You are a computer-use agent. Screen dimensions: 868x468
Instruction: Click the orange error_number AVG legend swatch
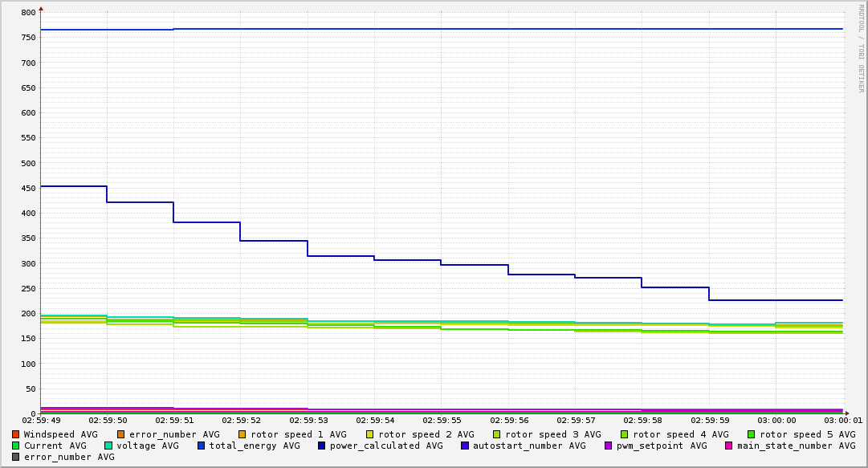pyautogui.click(x=121, y=434)
